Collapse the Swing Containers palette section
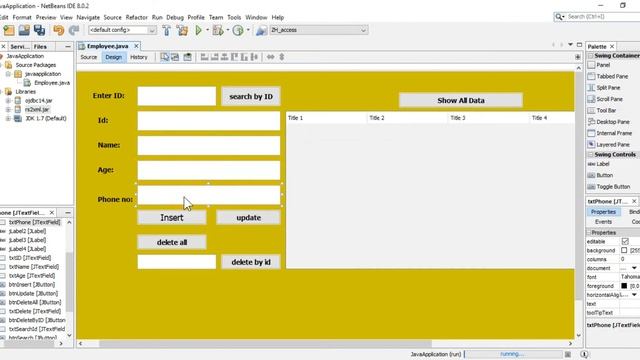Image resolution: width=640 pixels, height=360 pixels. pos(590,56)
